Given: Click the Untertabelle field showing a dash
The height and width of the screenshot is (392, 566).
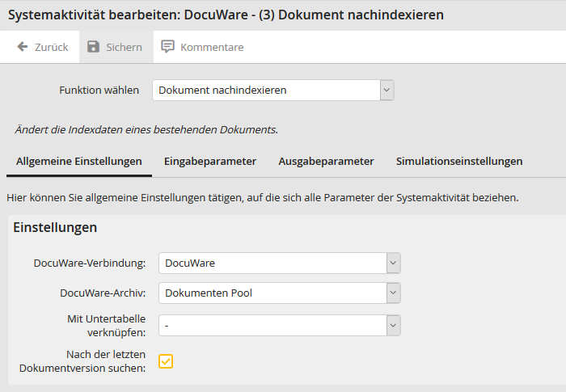Looking at the screenshot, I should [x=272, y=325].
